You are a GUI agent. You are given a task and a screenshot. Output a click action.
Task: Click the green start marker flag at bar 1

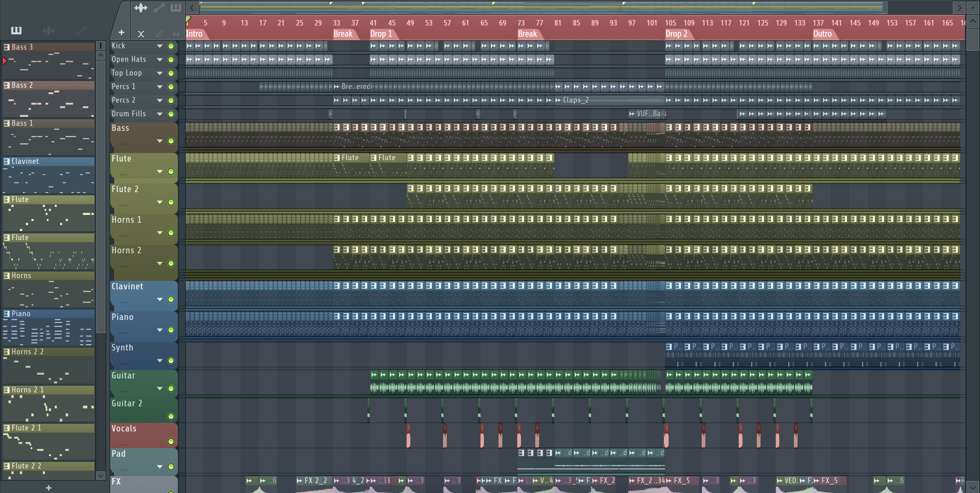[x=188, y=19]
